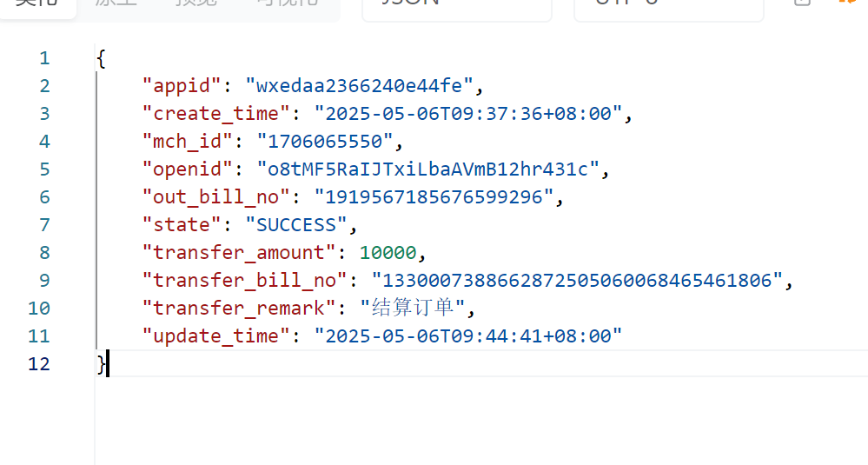The image size is (868, 465).
Task: Click the transfer_bill_no long number value
Action: [x=577, y=280]
